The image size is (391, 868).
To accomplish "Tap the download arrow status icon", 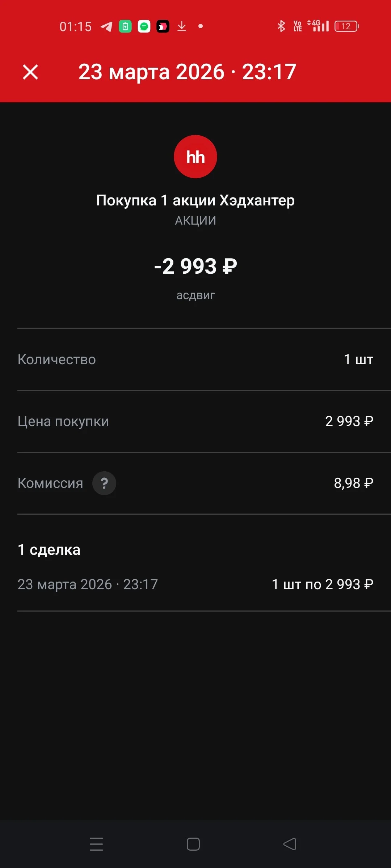I will tap(182, 26).
